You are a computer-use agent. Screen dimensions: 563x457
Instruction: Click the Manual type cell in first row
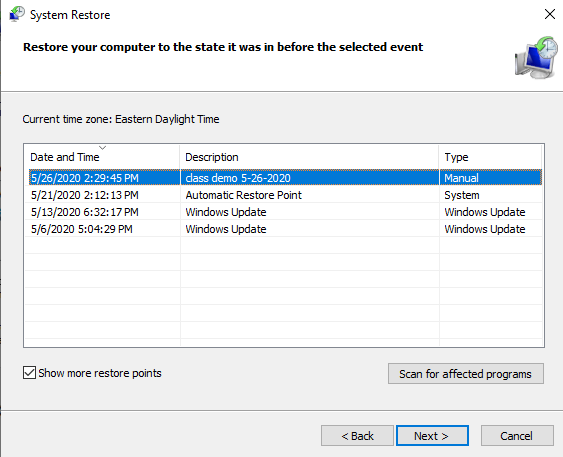[x=461, y=178]
